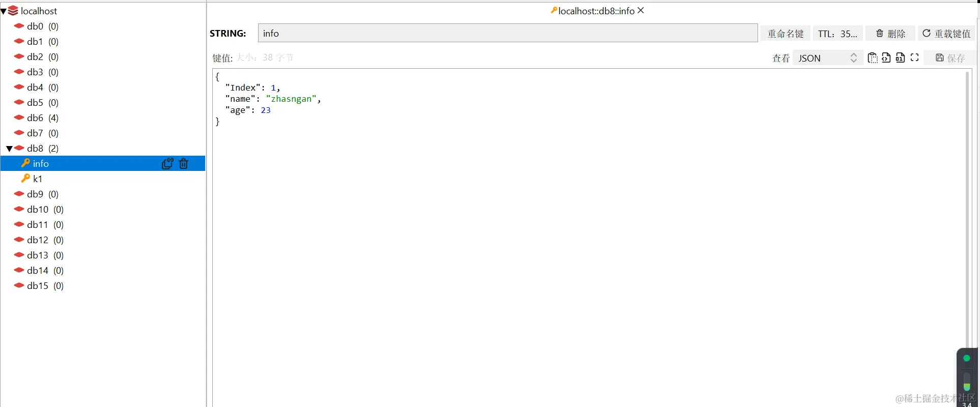The width and height of the screenshot is (980, 407).
Task: Select database db0 (0)
Action: pos(43,26)
